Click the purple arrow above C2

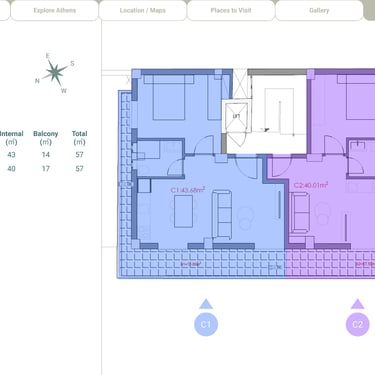click(x=358, y=304)
